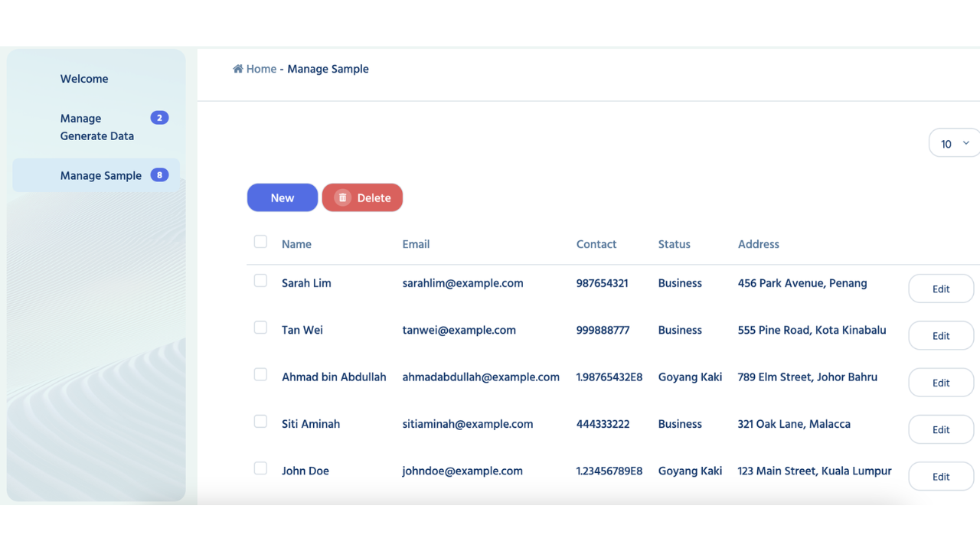Follow the Home breadcrumb link
The height and width of the screenshot is (551, 980).
click(261, 69)
